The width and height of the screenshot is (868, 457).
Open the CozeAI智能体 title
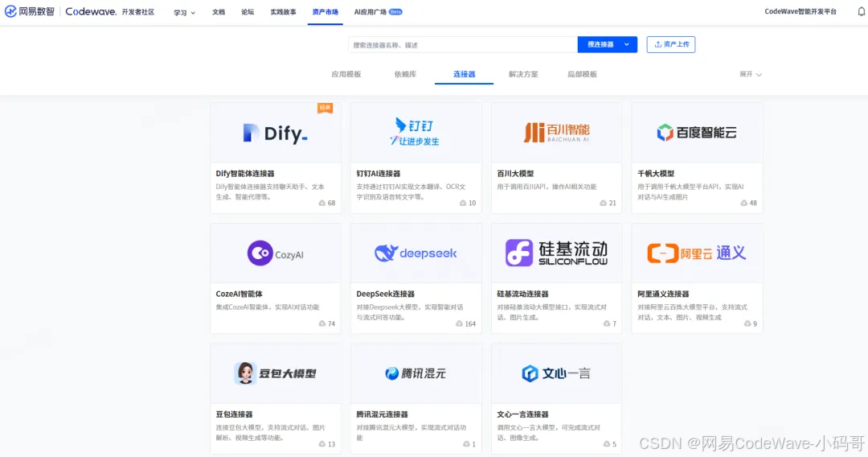point(239,294)
